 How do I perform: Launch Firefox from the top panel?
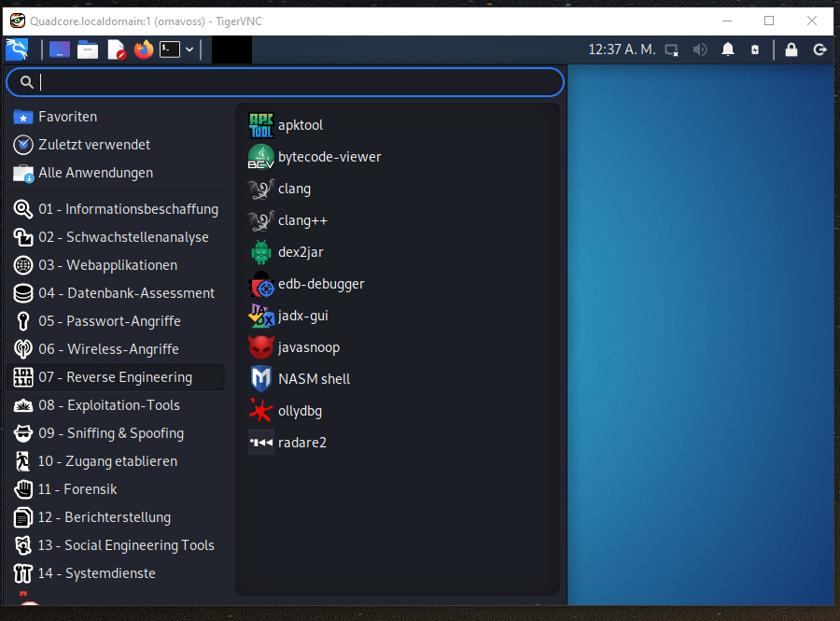point(144,49)
